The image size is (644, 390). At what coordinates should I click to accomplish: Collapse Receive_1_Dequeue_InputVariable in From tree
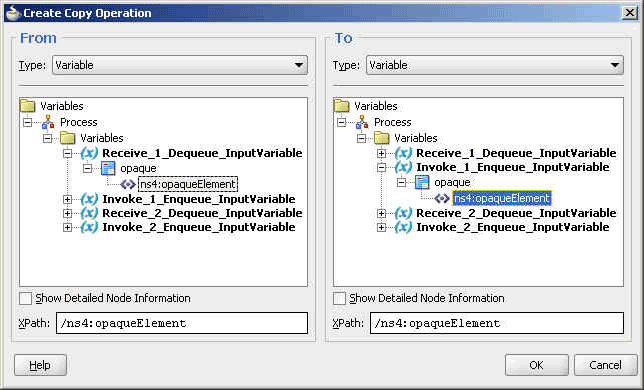click(x=67, y=154)
